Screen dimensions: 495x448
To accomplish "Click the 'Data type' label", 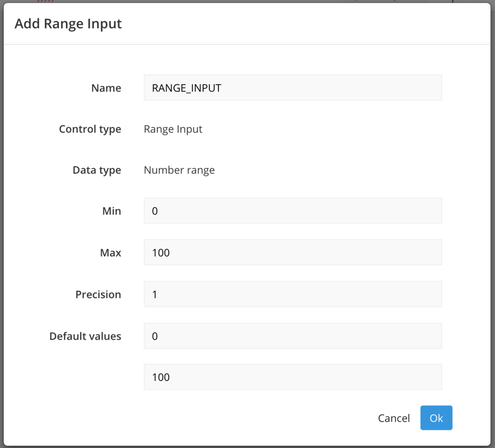I will pyautogui.click(x=97, y=170).
